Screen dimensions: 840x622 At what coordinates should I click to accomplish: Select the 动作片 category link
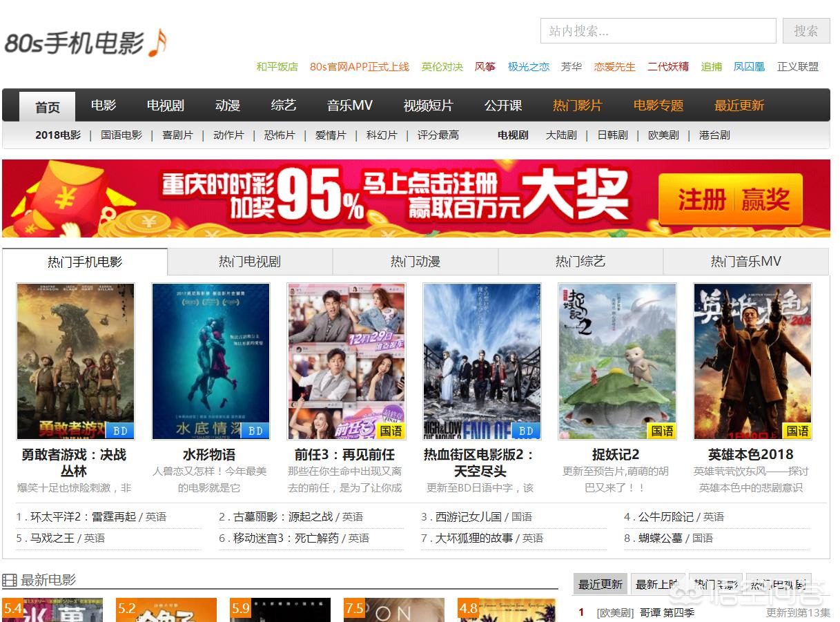pyautogui.click(x=228, y=135)
